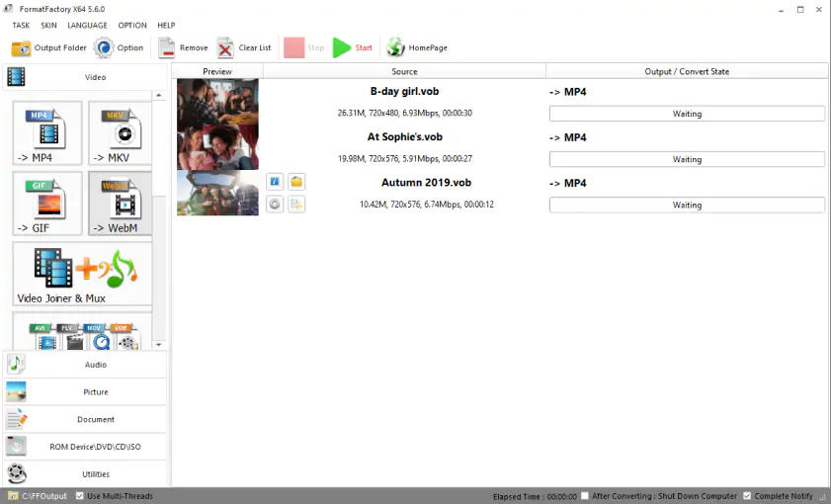Select the B-day girl.vob file name
831x504 pixels.
point(404,91)
